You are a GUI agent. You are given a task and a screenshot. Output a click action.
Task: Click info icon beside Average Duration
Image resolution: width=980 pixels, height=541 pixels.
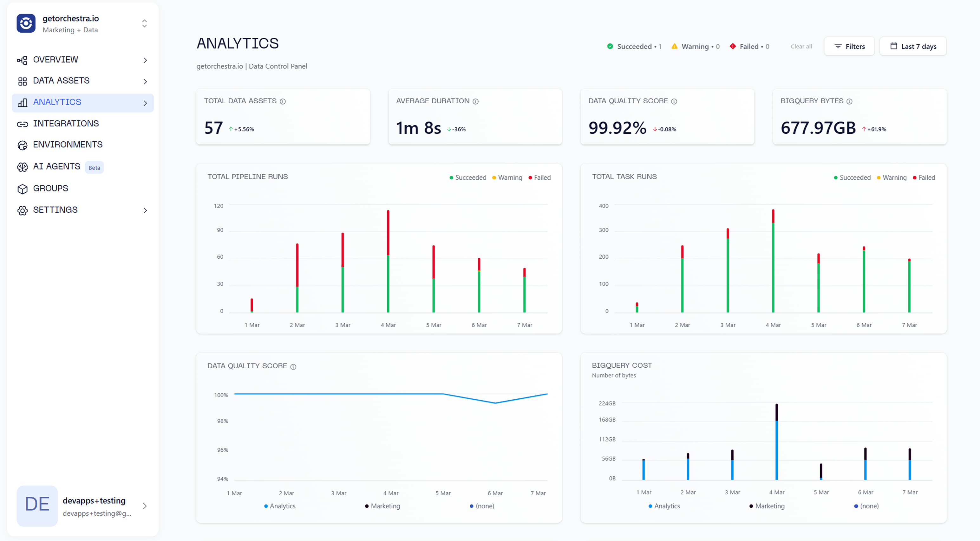[x=475, y=101]
